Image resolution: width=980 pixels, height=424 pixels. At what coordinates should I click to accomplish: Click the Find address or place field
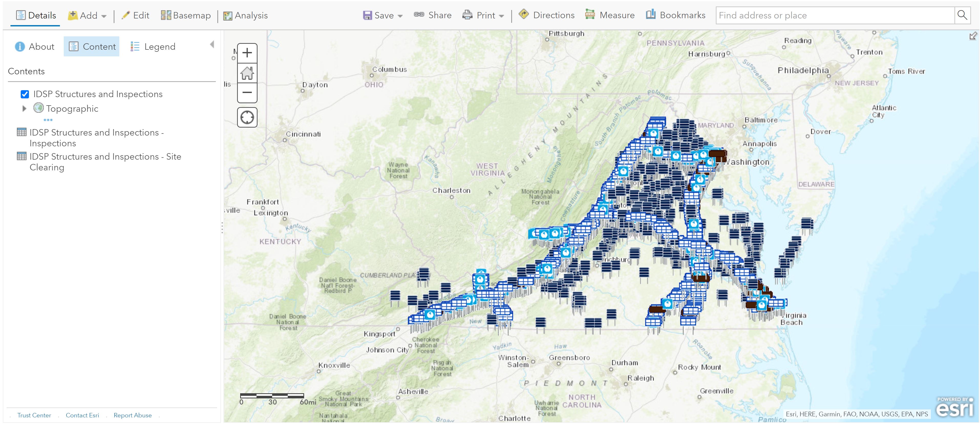pyautogui.click(x=835, y=15)
